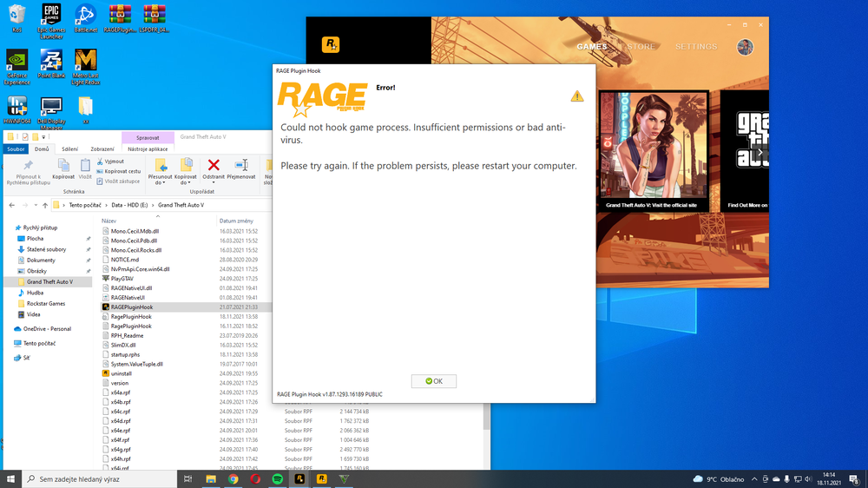Sort by Název column header

[x=109, y=221]
